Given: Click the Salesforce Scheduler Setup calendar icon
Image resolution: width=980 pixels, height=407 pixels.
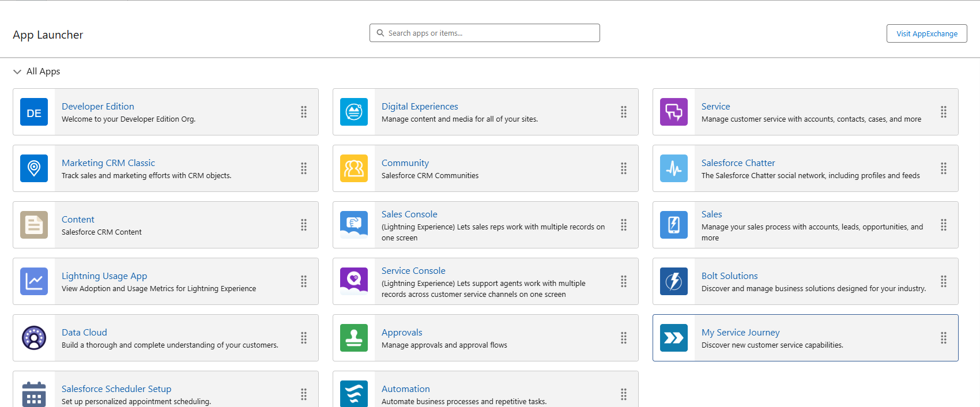Looking at the screenshot, I should (x=34, y=394).
